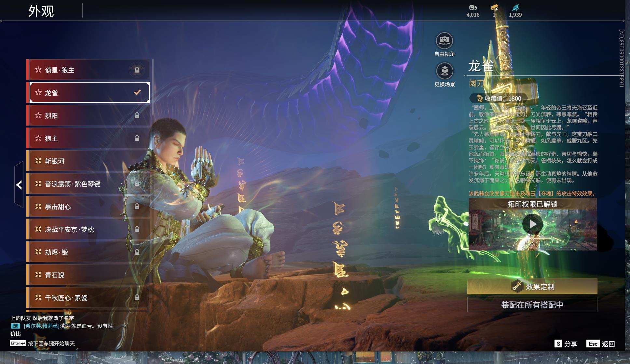Click the lock icon on 音浪震荡·紫色琴键
Viewport: 630px width, 364px height.
[137, 184]
